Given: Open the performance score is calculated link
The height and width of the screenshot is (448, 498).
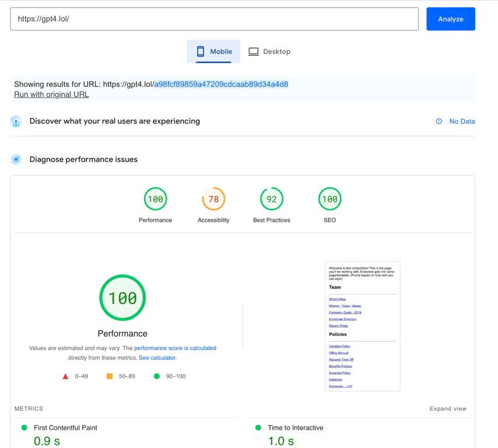Looking at the screenshot, I should 175,348.
